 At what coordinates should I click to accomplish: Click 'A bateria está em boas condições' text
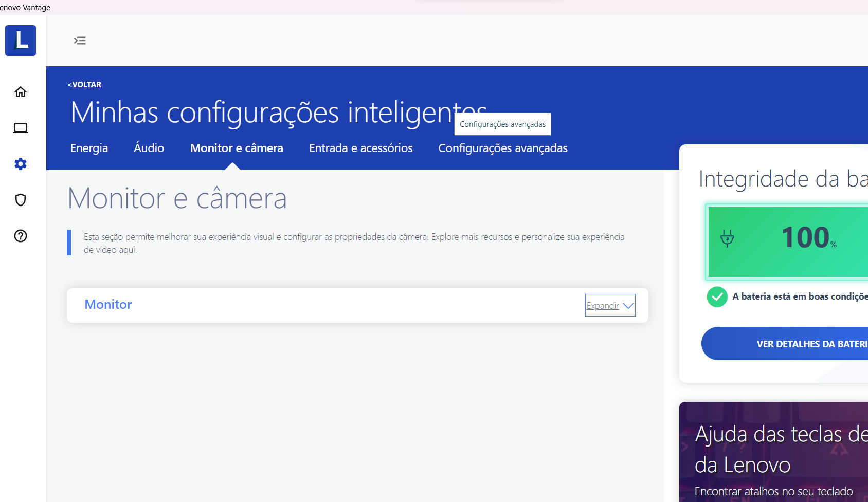pyautogui.click(x=800, y=296)
